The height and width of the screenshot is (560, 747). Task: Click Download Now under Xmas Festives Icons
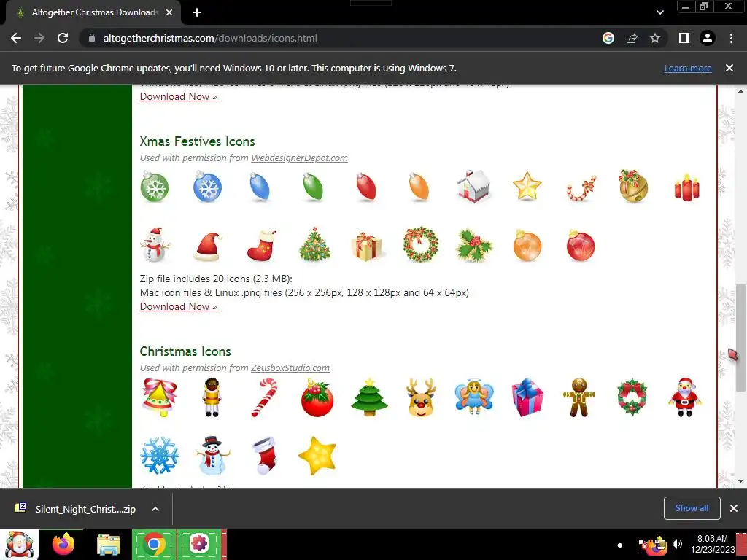point(178,307)
